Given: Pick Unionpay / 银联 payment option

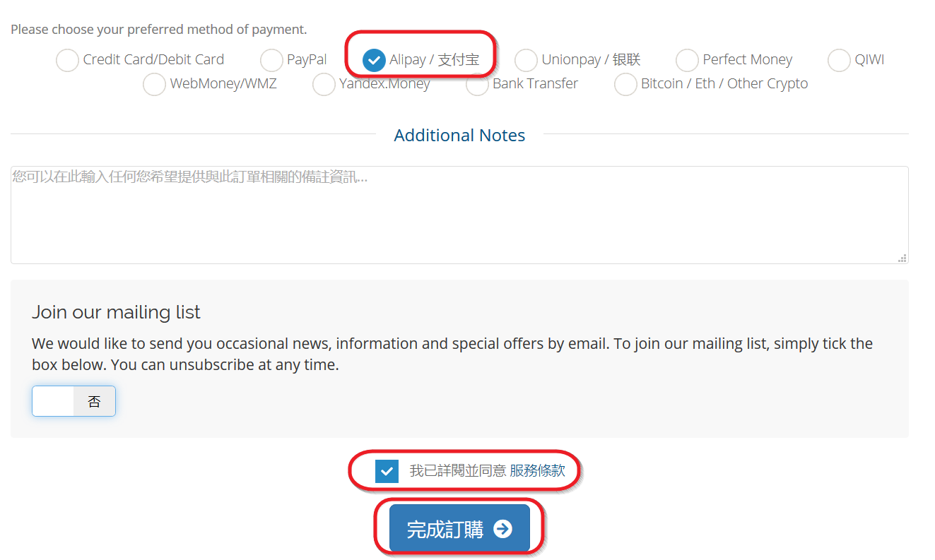Looking at the screenshot, I should [526, 61].
